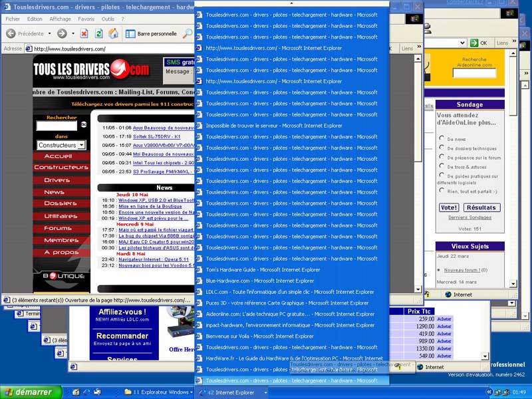Open the Forums navigation link
The image size is (532, 399).
tap(61, 228)
